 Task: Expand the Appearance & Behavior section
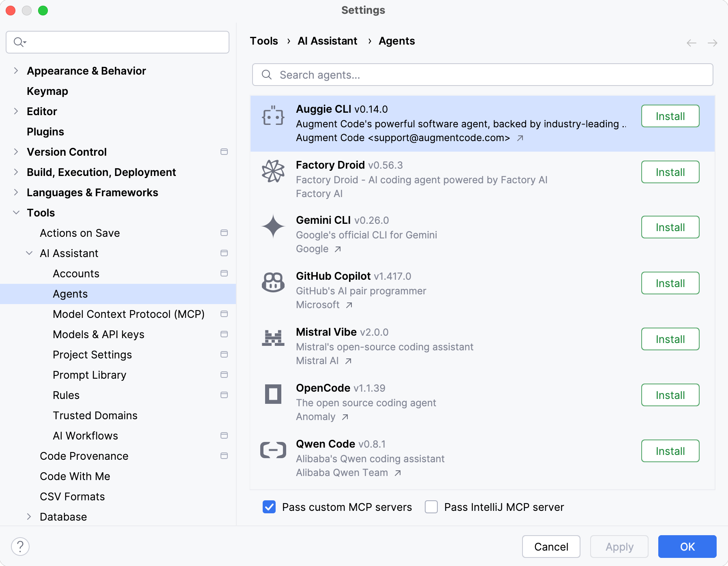[x=16, y=71]
